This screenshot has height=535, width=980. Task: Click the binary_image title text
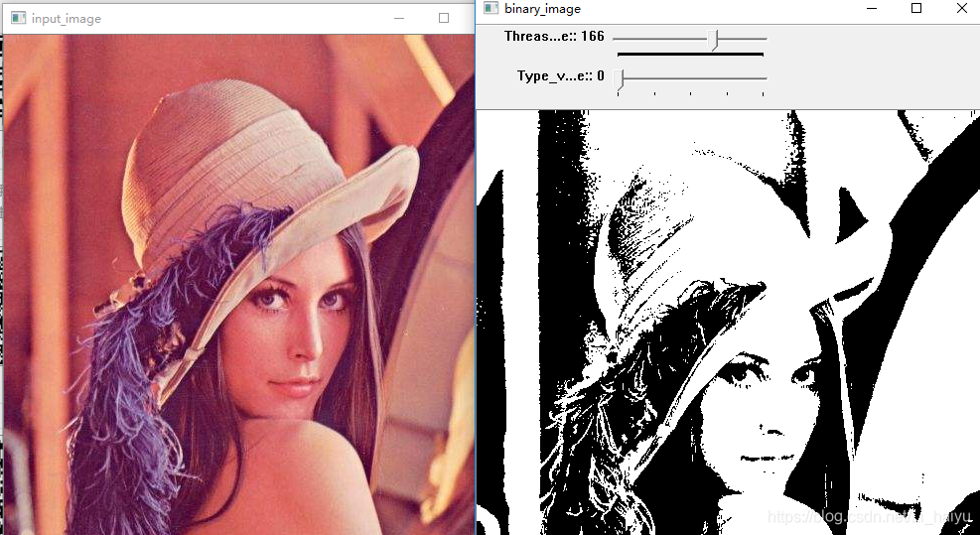coord(542,9)
